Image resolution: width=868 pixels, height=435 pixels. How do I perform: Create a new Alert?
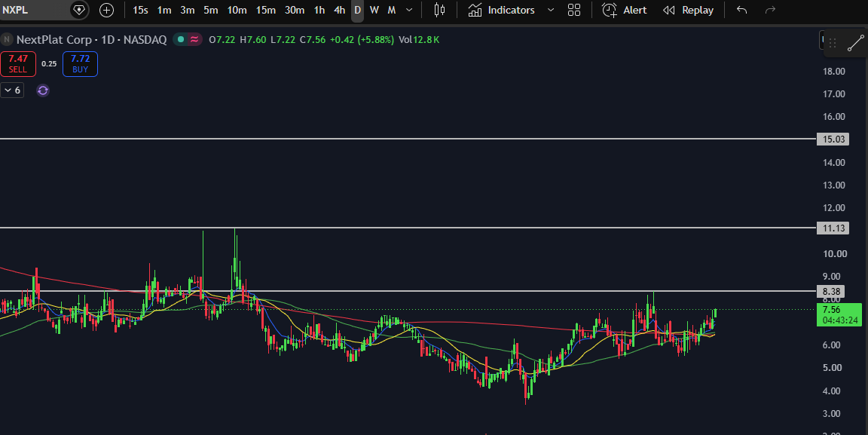click(x=625, y=10)
